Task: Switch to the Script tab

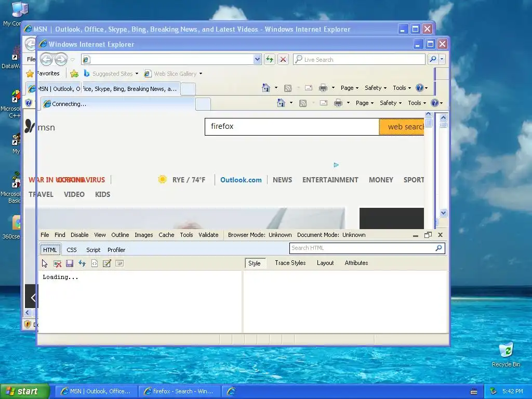Action: (94, 250)
